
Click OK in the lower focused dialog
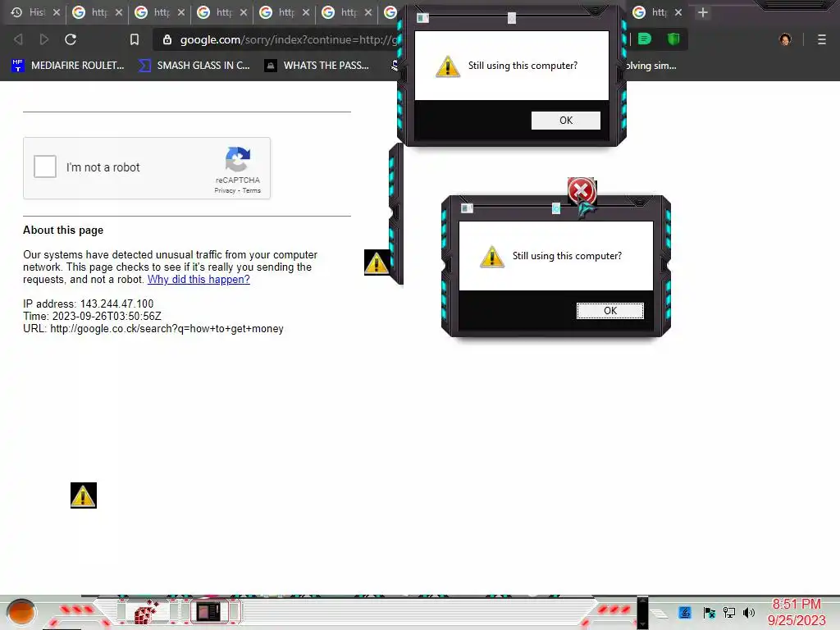click(610, 311)
